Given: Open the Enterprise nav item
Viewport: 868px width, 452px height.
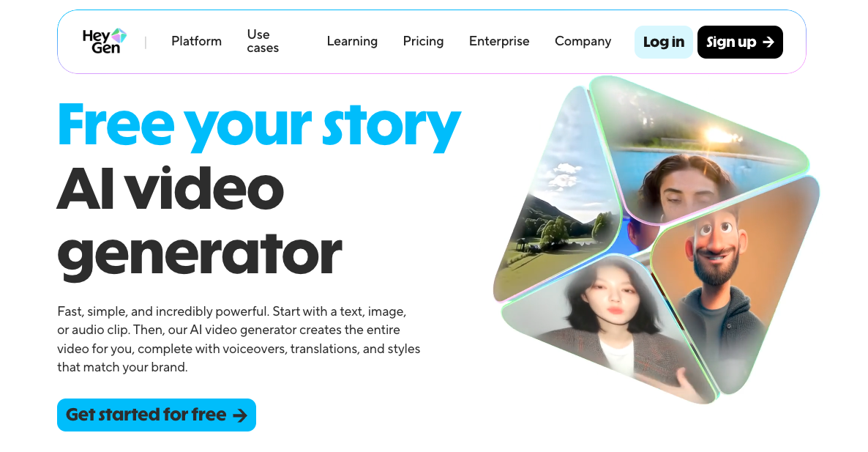Looking at the screenshot, I should tap(499, 41).
